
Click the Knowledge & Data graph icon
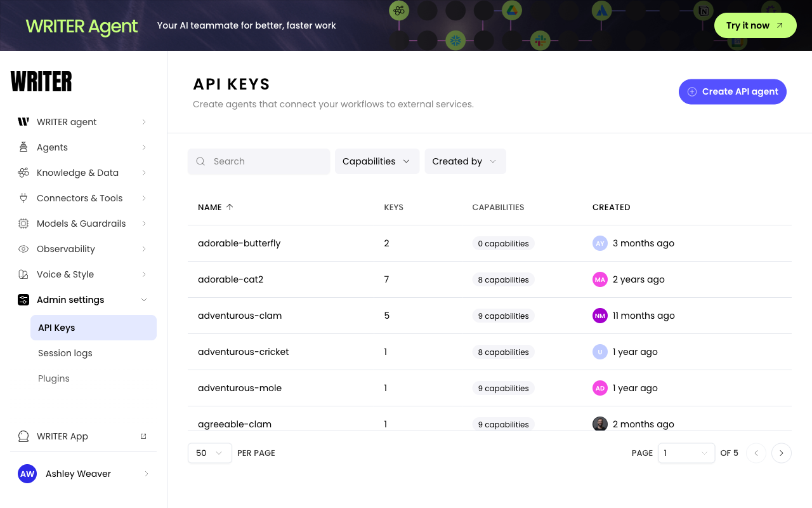point(23,173)
